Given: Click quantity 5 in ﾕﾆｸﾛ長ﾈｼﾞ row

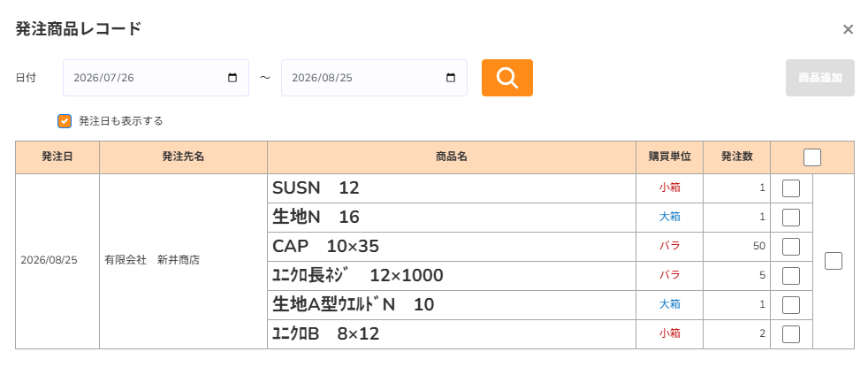Looking at the screenshot, I should [762, 275].
